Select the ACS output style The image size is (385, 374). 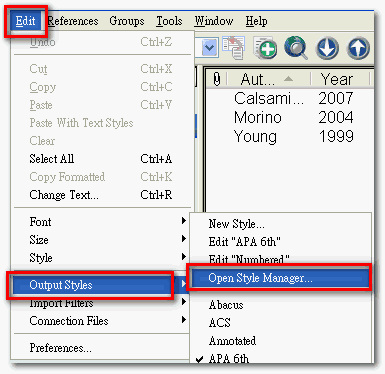pyautogui.click(x=280, y=323)
